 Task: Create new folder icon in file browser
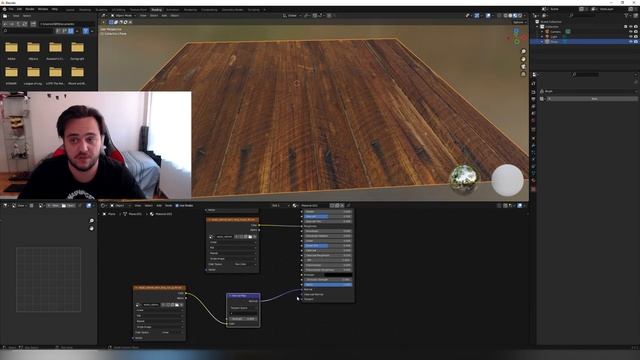tap(33, 24)
